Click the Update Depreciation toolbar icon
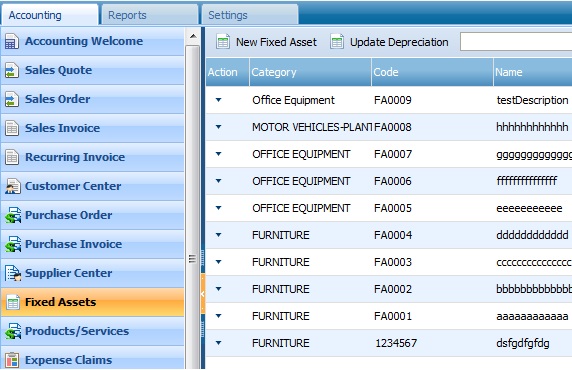The width and height of the screenshot is (572, 370). pyautogui.click(x=337, y=42)
